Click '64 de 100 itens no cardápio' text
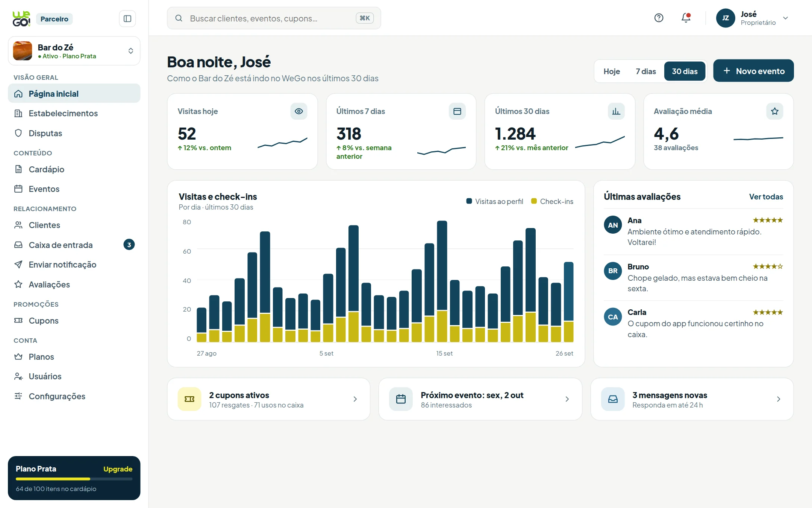 (56, 489)
